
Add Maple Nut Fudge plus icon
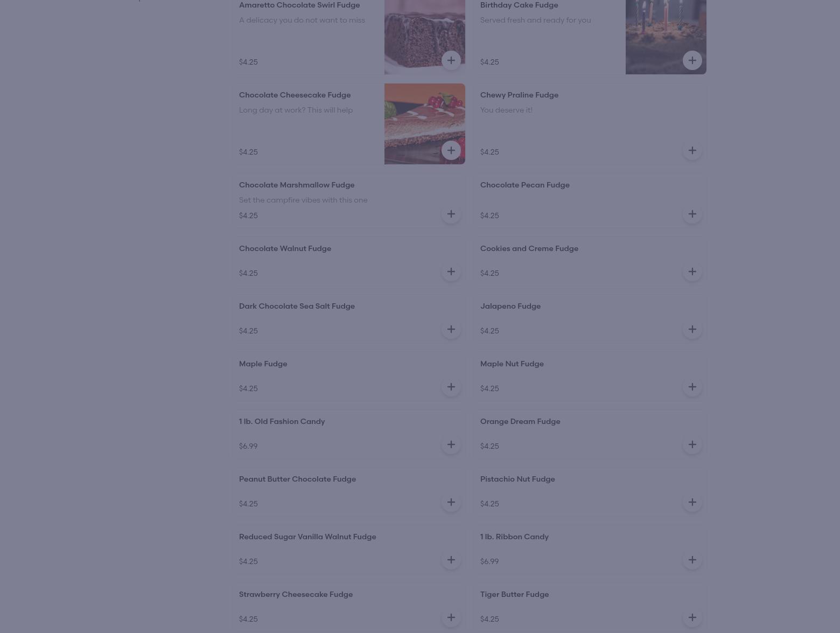tap(692, 387)
